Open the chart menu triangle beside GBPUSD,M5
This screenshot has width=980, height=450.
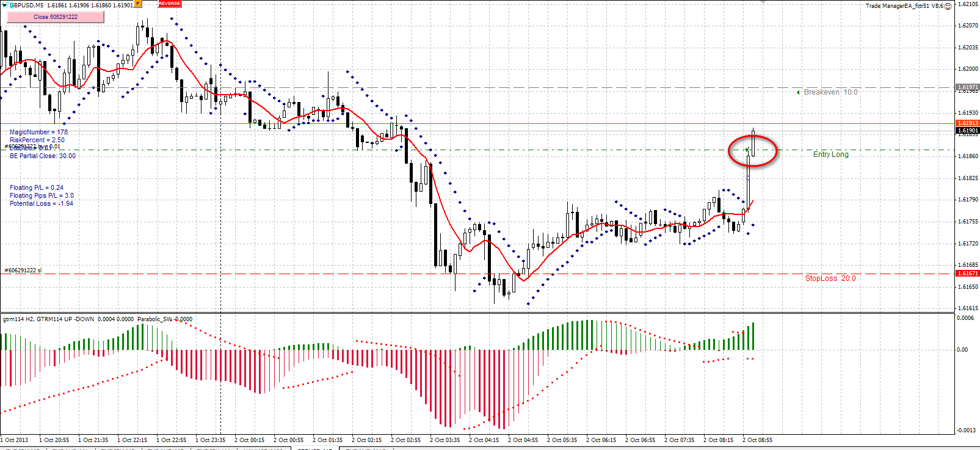(x=4, y=5)
